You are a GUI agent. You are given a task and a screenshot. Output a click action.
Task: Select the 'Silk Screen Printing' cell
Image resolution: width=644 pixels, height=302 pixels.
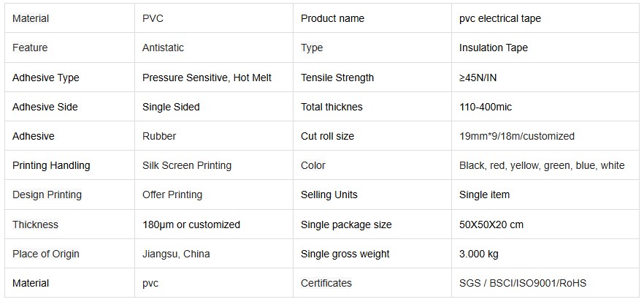(187, 165)
